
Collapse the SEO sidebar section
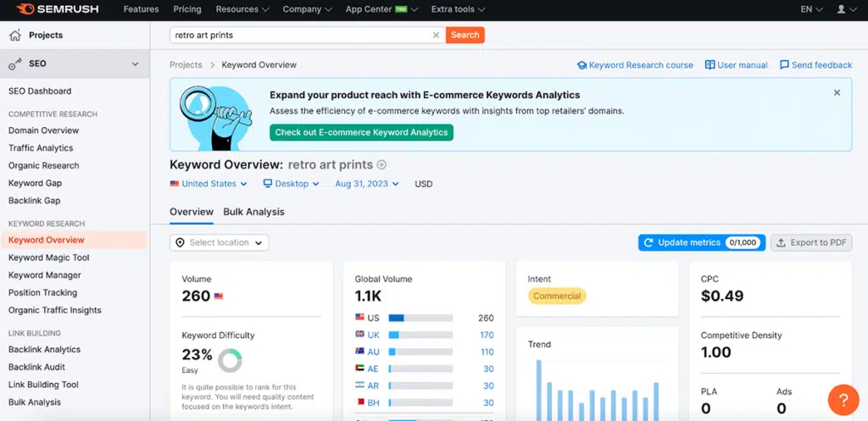[x=135, y=64]
